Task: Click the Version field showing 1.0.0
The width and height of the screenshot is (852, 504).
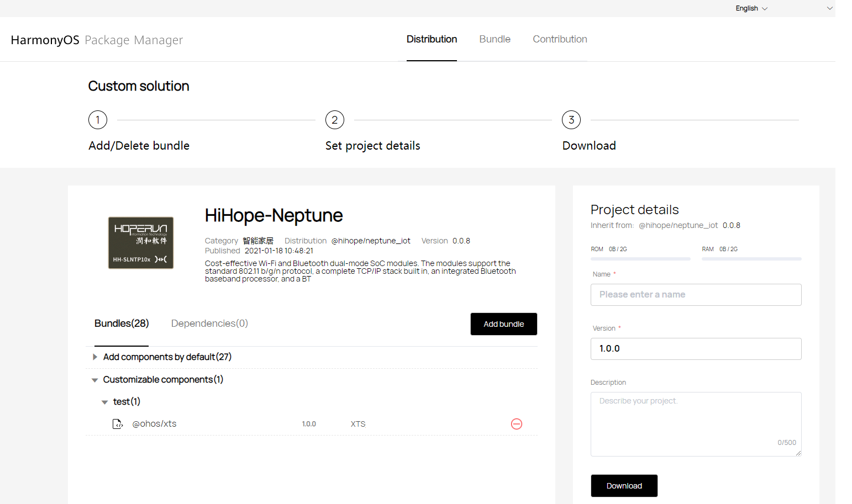Action: coord(696,349)
